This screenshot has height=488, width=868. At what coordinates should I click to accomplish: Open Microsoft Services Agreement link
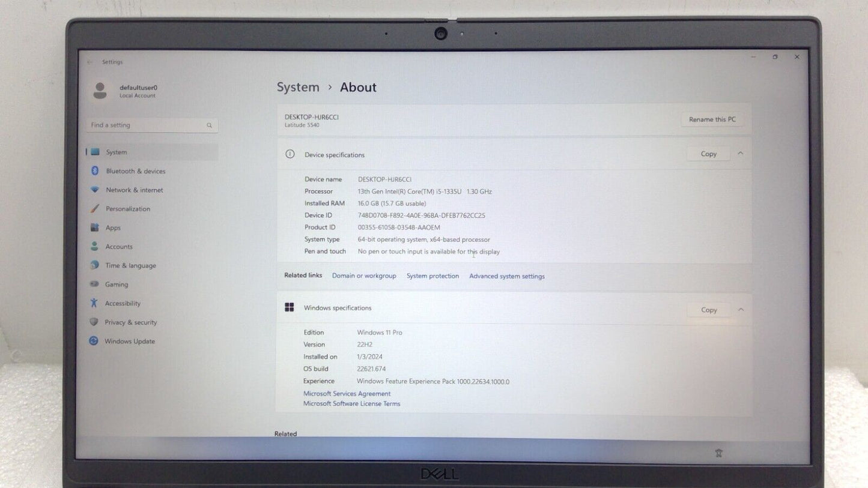(347, 394)
